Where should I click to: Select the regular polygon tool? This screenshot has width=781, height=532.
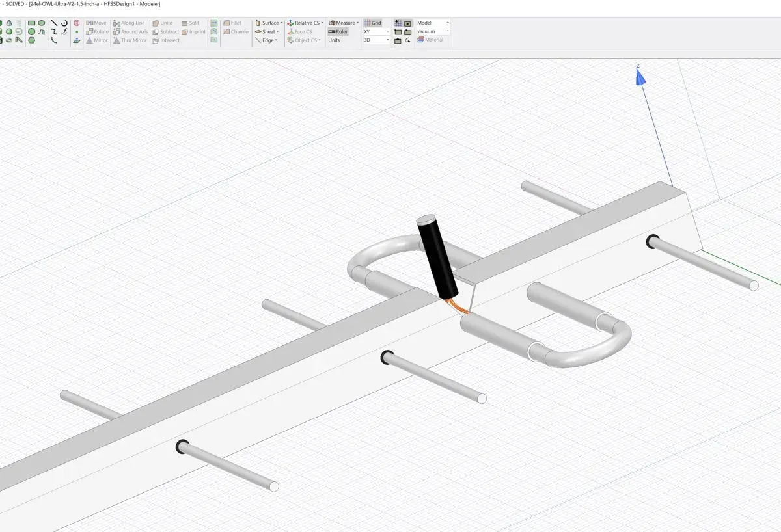coord(31,40)
